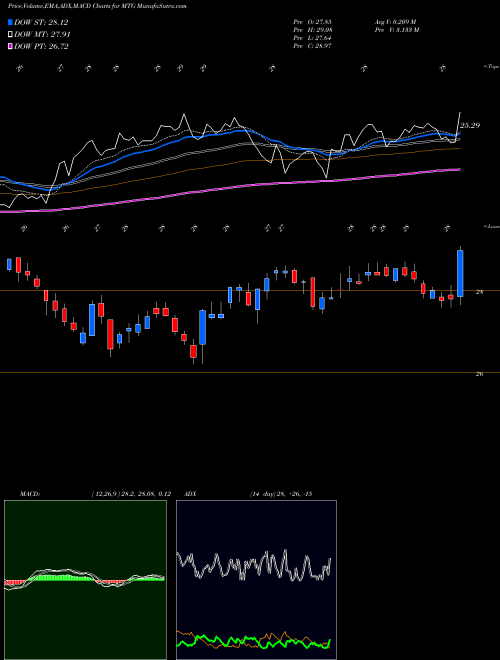The image size is (500, 660).
Task: Click the 'Avg V: 0.209 M' volume text
Action: point(395,22)
